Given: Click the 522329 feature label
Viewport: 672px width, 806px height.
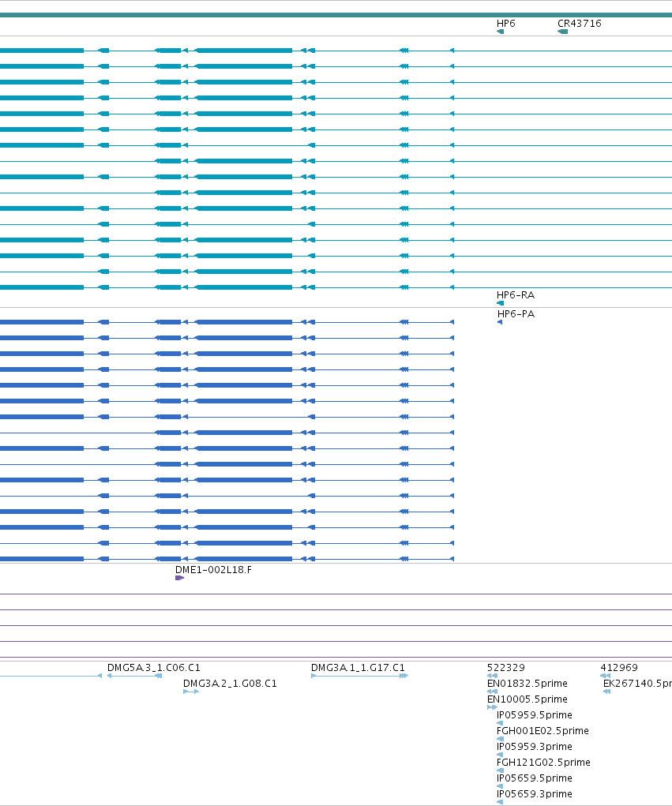Looking at the screenshot, I should click(506, 668).
